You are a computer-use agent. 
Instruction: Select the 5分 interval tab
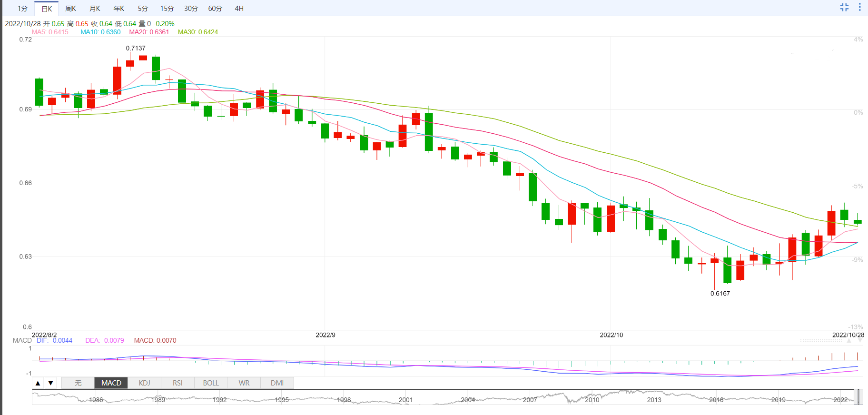(143, 9)
